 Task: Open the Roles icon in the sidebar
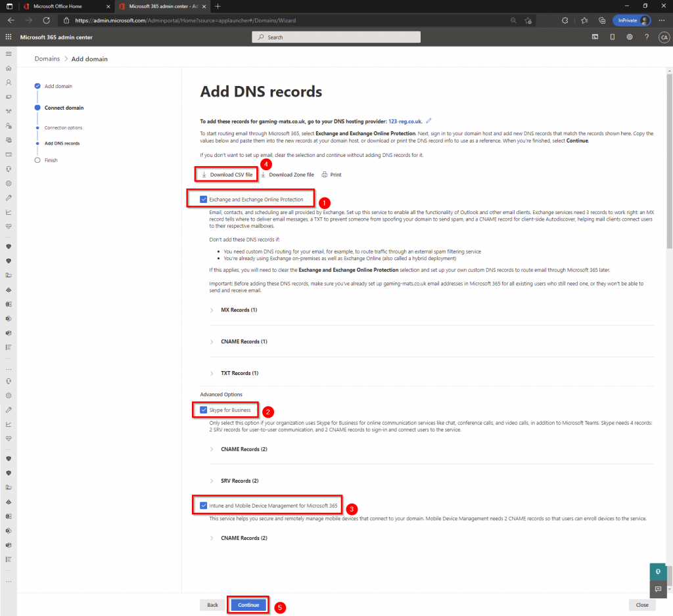coord(9,125)
